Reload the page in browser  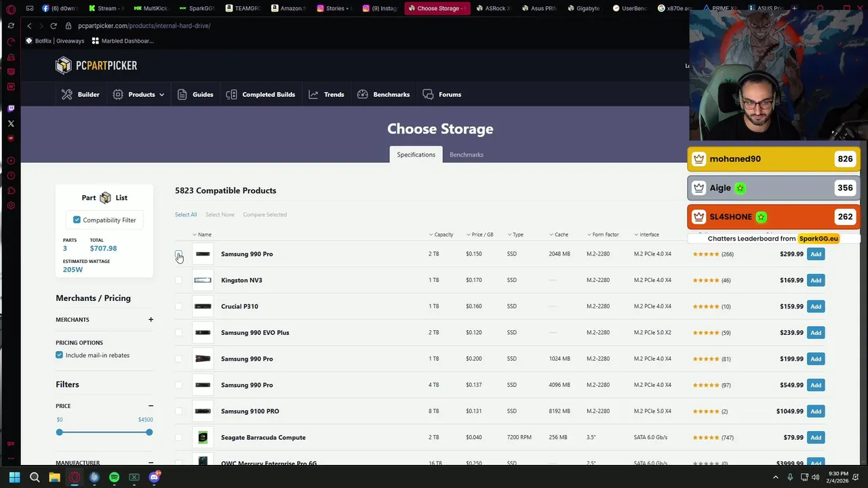click(54, 26)
